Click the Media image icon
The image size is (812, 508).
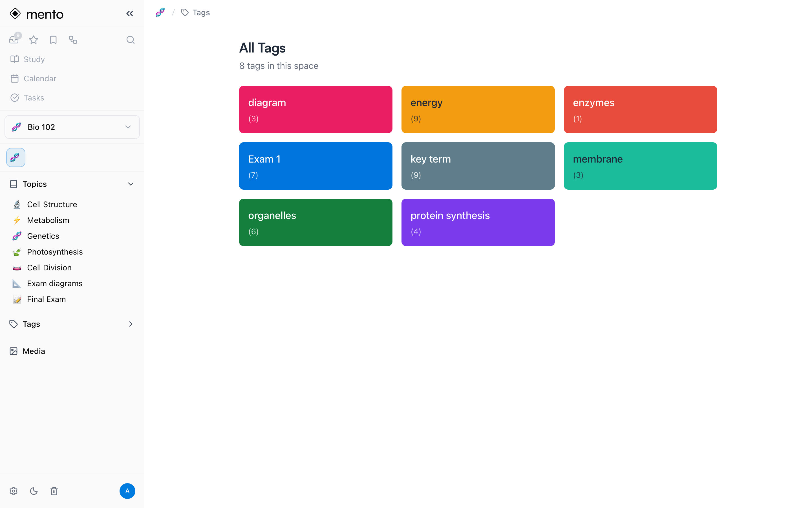[x=14, y=351]
